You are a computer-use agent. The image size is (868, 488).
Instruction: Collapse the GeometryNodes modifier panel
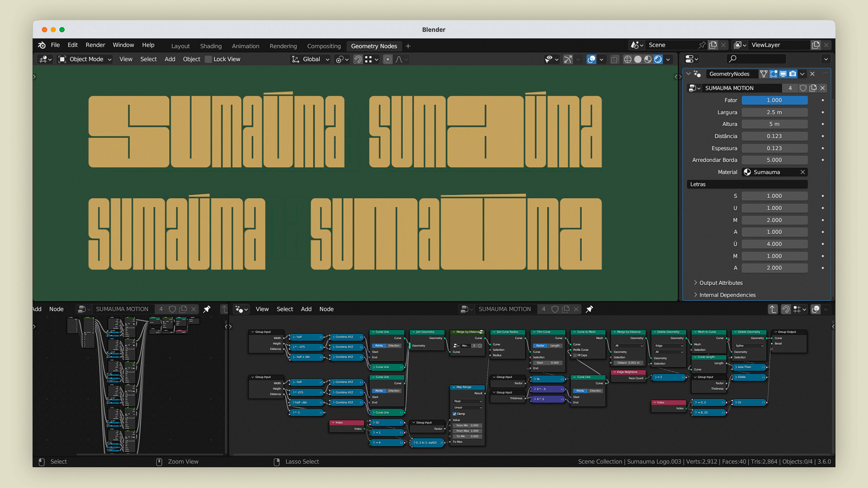coord(688,74)
